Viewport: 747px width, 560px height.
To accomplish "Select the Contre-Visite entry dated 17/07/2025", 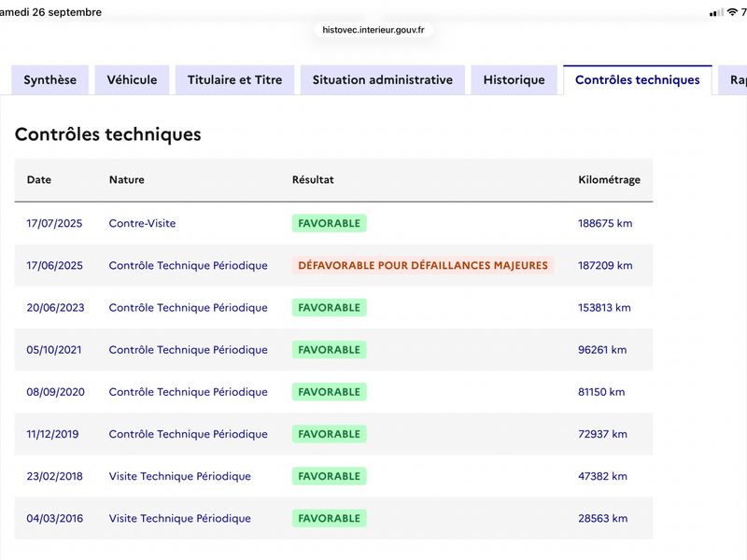I will (x=143, y=223).
